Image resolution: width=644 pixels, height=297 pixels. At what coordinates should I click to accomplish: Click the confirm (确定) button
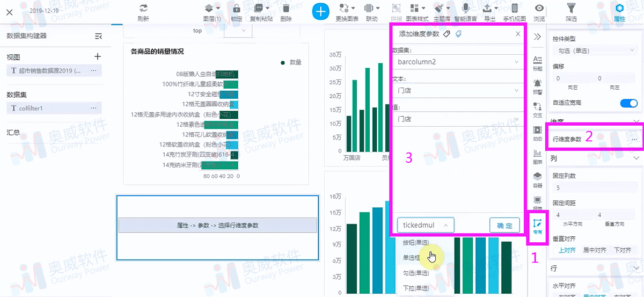[x=504, y=225]
